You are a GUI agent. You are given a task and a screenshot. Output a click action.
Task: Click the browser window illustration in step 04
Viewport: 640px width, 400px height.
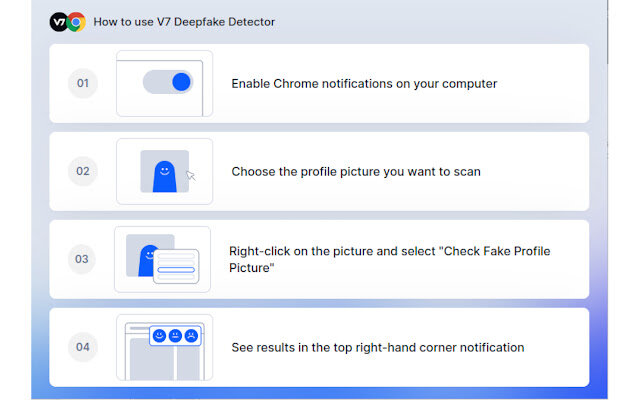coord(164,347)
